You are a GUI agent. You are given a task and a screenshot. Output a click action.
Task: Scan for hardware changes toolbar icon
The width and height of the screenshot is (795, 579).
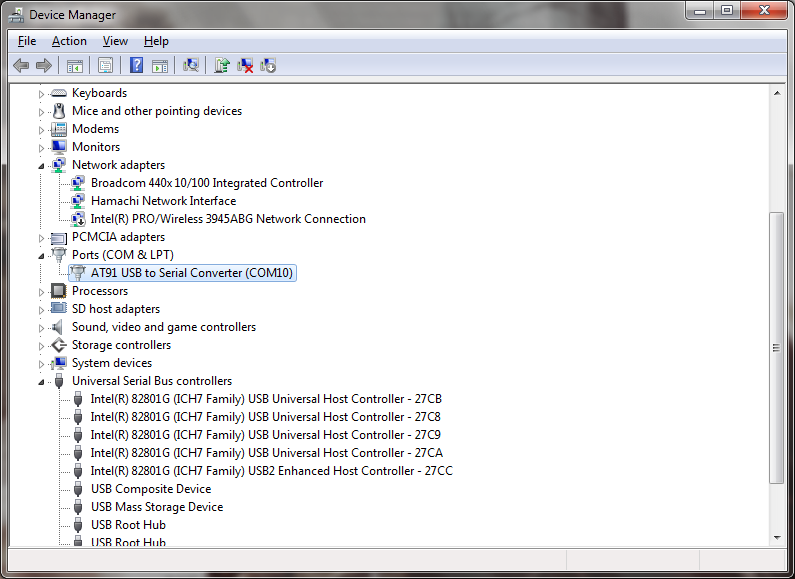(191, 65)
